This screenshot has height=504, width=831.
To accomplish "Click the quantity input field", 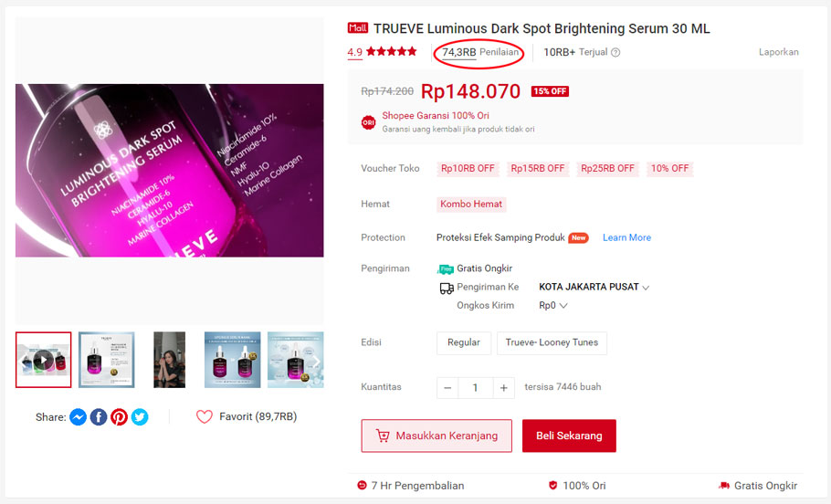I will [x=476, y=388].
